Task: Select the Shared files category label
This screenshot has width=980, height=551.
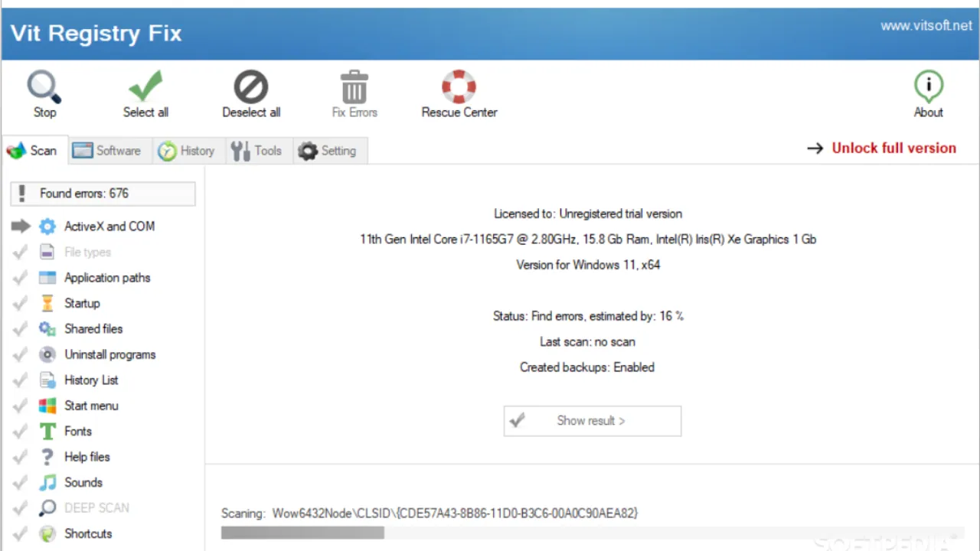Action: click(x=93, y=329)
